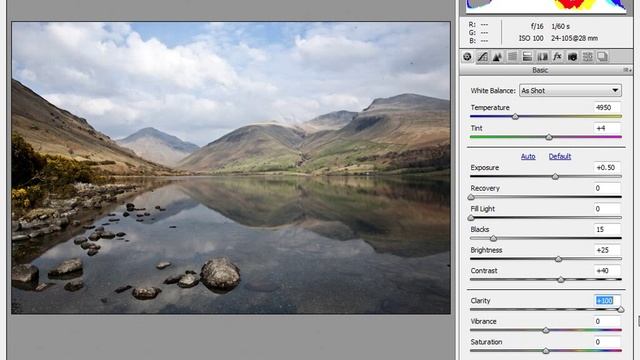Click the Recovery value field
The image size is (640, 360).
pos(607,188)
